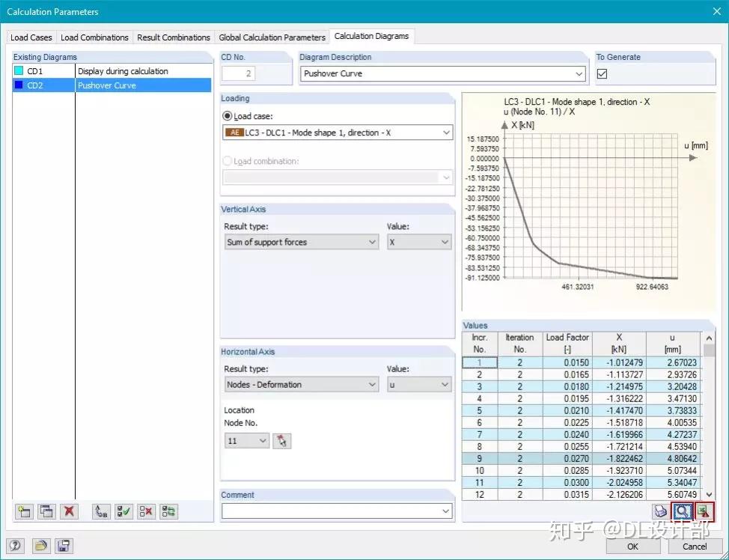Click the values table scrollbar down arrow
Image resolution: width=729 pixels, height=560 pixels.
(x=709, y=494)
